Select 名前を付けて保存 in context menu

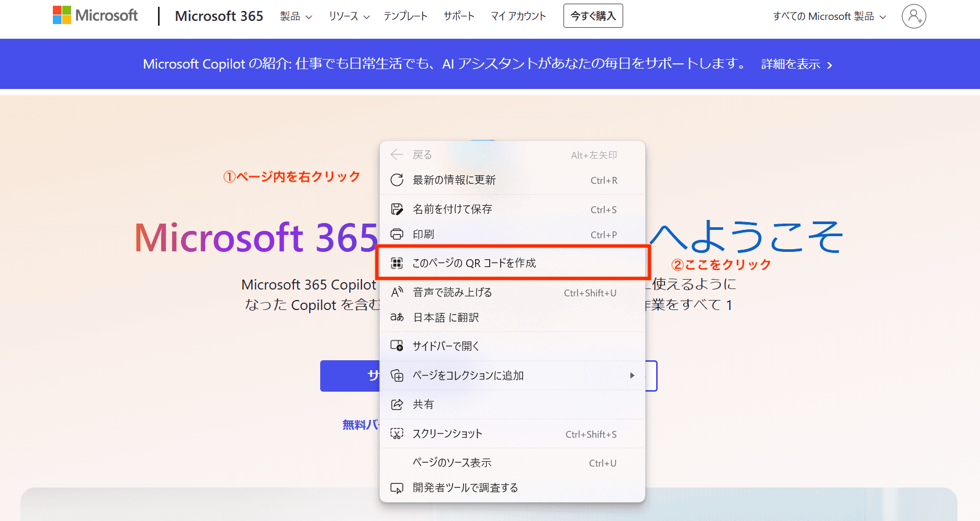tap(512, 209)
